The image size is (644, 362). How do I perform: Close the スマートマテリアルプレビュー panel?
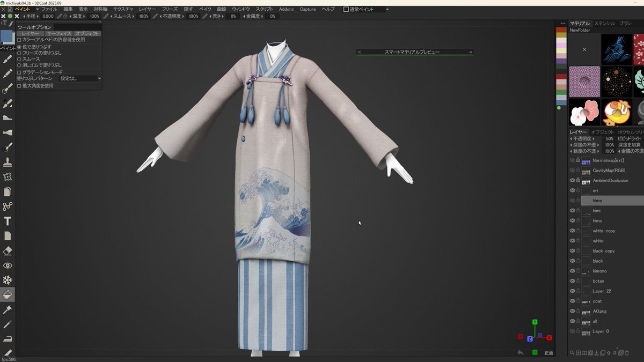click(360, 52)
